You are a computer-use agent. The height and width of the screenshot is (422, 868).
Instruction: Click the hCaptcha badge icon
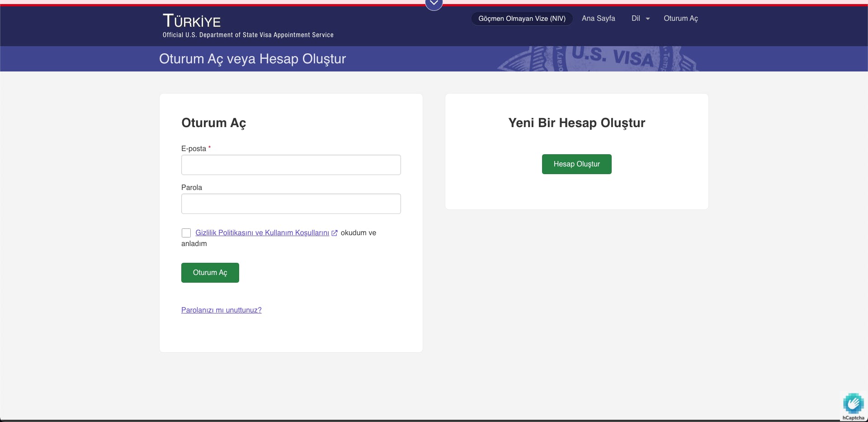[x=853, y=404]
